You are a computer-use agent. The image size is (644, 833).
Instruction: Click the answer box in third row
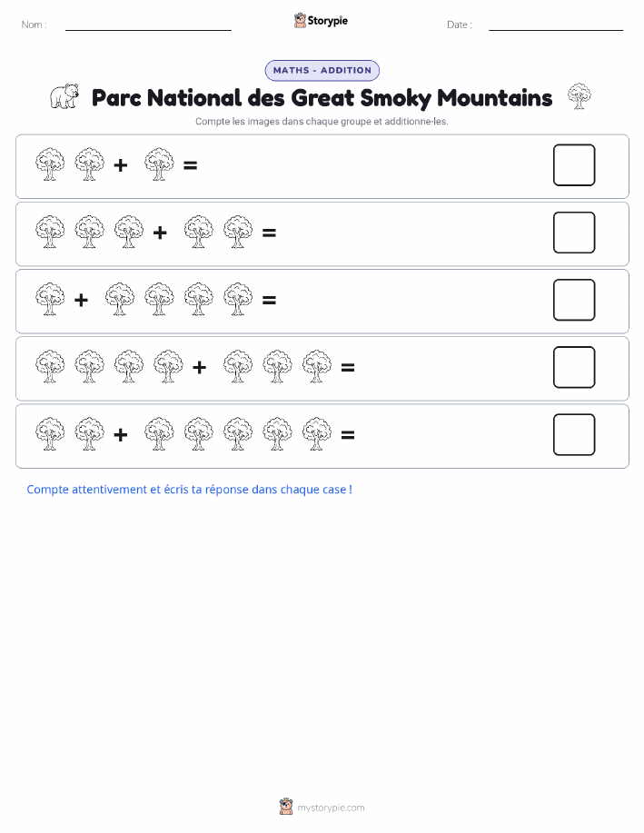click(x=574, y=300)
